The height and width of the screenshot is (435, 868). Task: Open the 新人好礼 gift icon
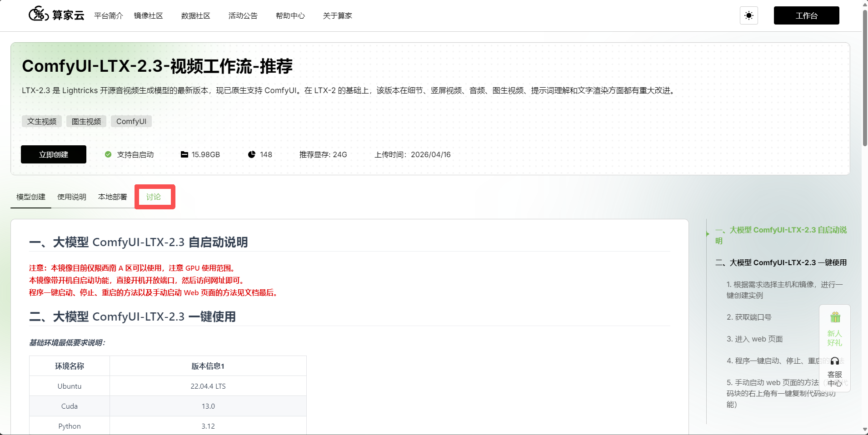click(x=835, y=317)
